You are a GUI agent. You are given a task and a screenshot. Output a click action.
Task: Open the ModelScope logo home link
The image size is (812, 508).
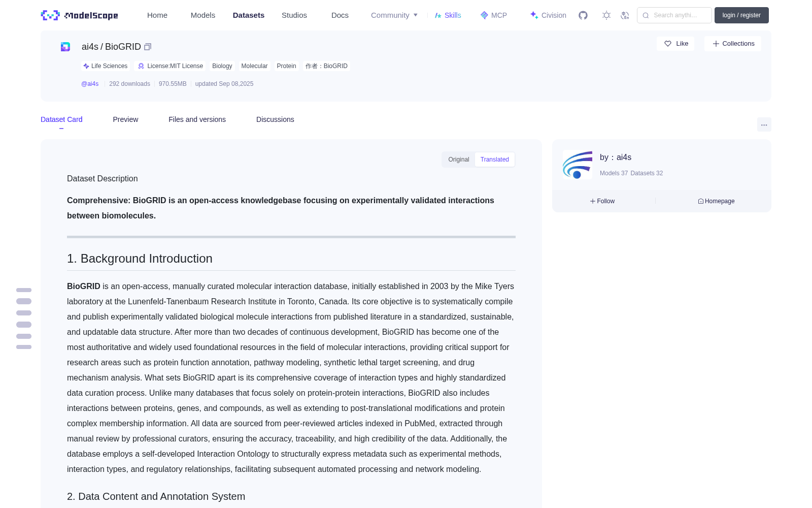(79, 15)
